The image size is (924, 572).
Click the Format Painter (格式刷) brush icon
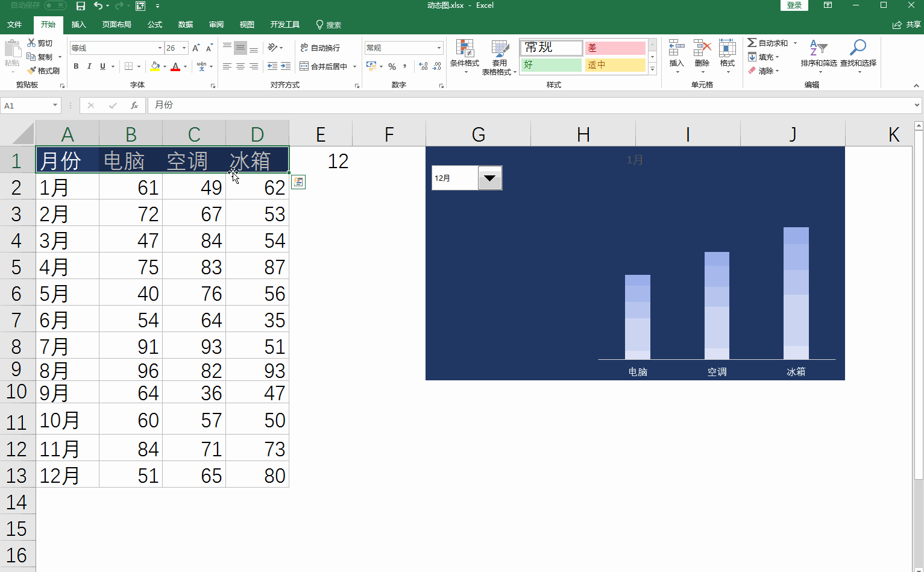[x=32, y=71]
